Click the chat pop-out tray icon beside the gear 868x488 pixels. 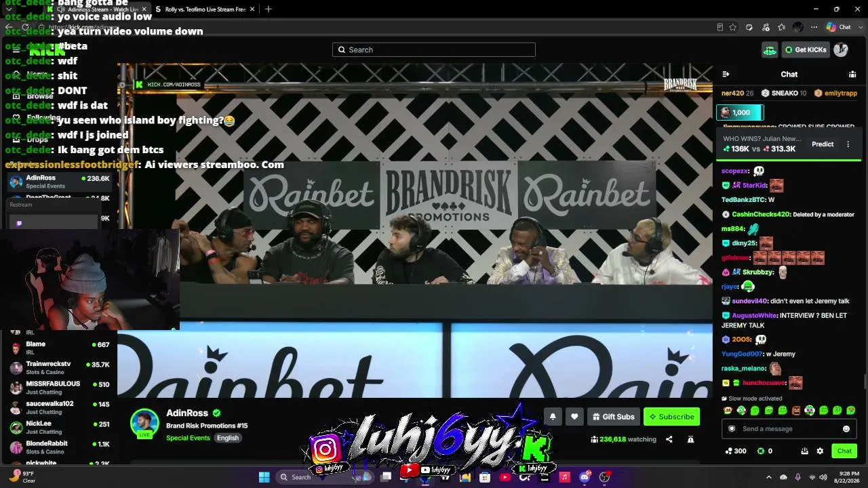804,451
